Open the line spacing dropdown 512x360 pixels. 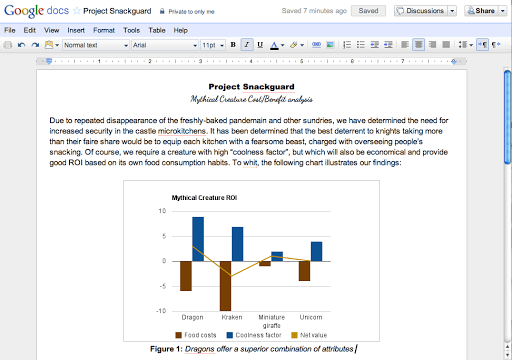click(466, 45)
